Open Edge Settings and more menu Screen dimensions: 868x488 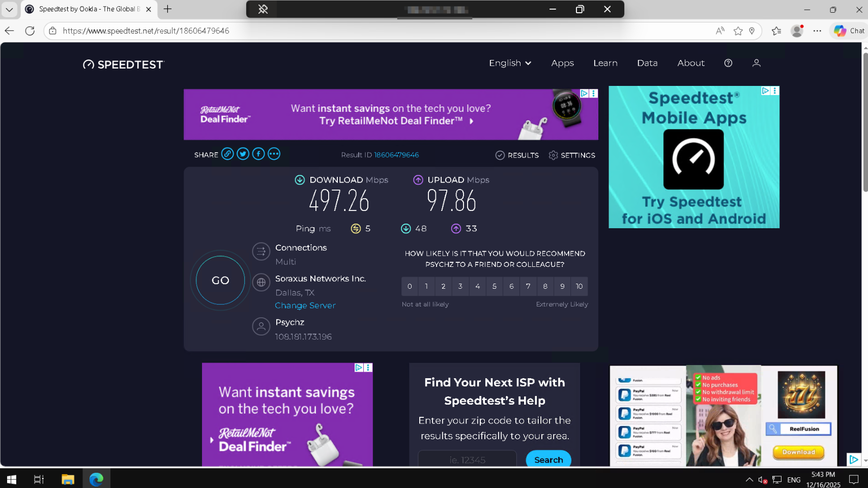tap(817, 31)
